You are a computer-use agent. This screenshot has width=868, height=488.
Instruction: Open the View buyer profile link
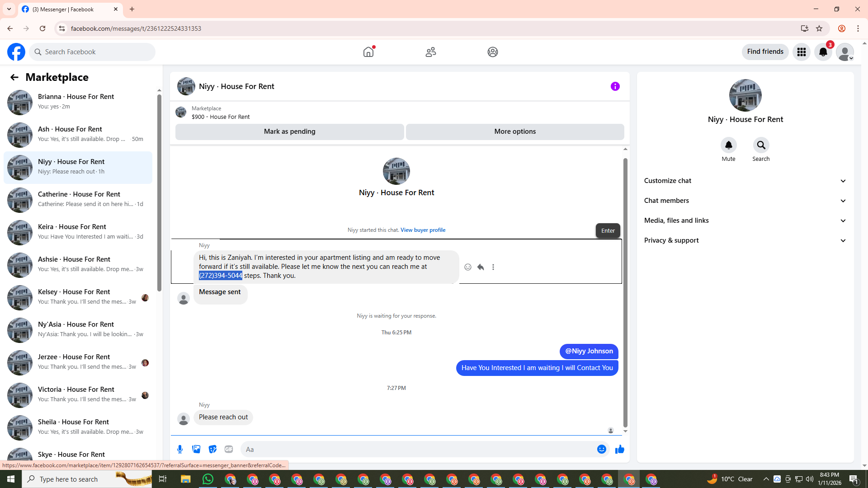(423, 230)
